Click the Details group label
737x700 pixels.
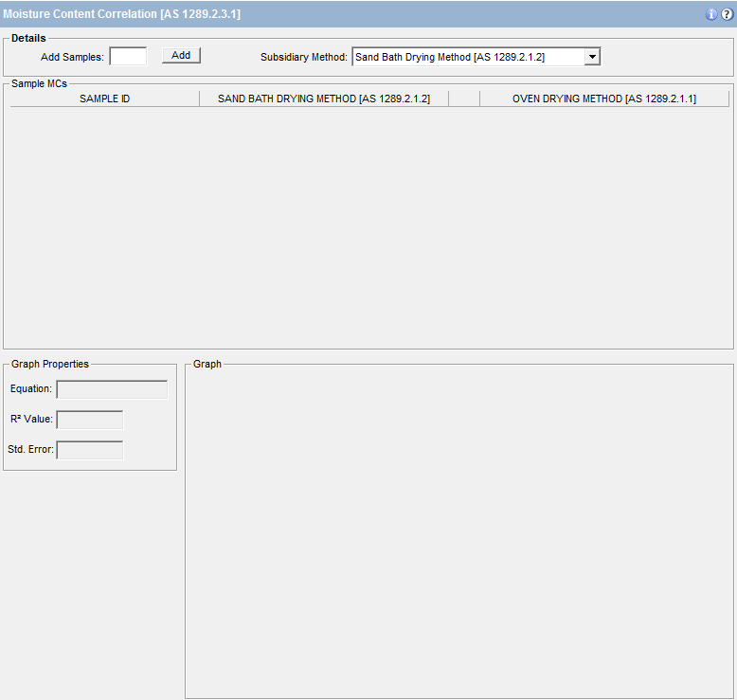point(28,38)
